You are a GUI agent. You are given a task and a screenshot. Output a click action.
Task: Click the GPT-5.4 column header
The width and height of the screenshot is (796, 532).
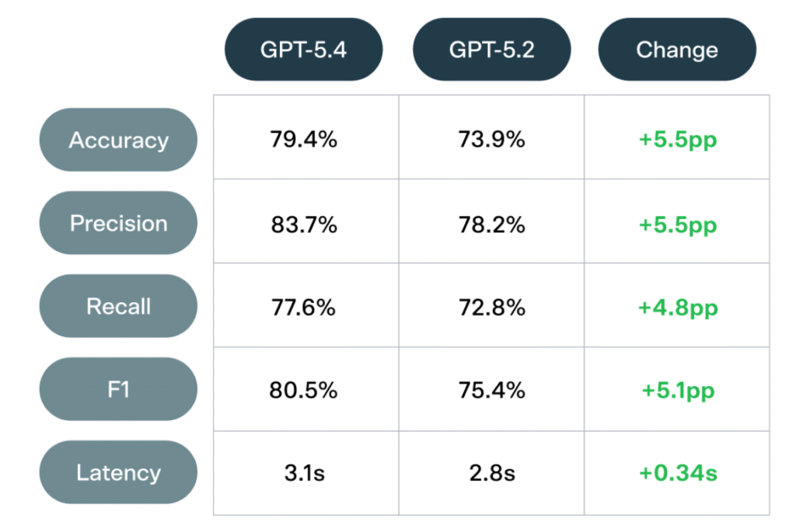[304, 50]
